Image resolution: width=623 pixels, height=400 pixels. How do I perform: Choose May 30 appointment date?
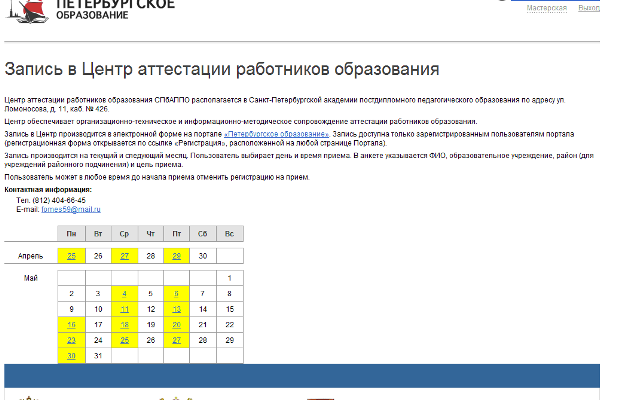pos(72,356)
